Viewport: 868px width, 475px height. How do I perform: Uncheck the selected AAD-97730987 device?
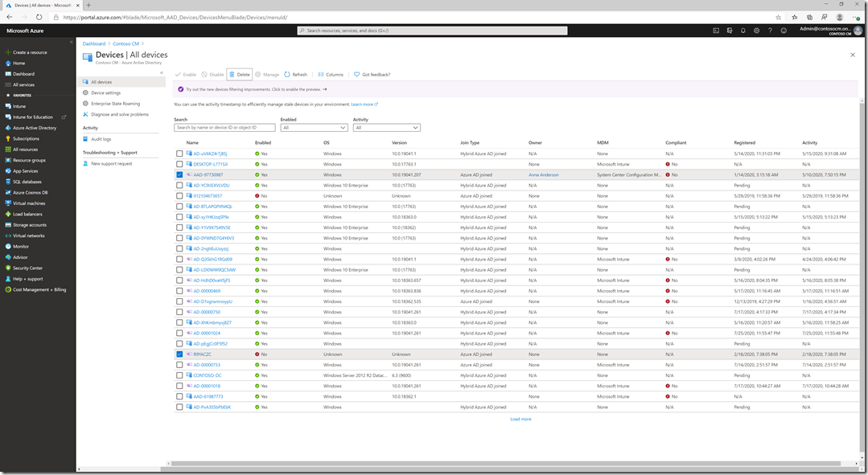click(x=181, y=174)
